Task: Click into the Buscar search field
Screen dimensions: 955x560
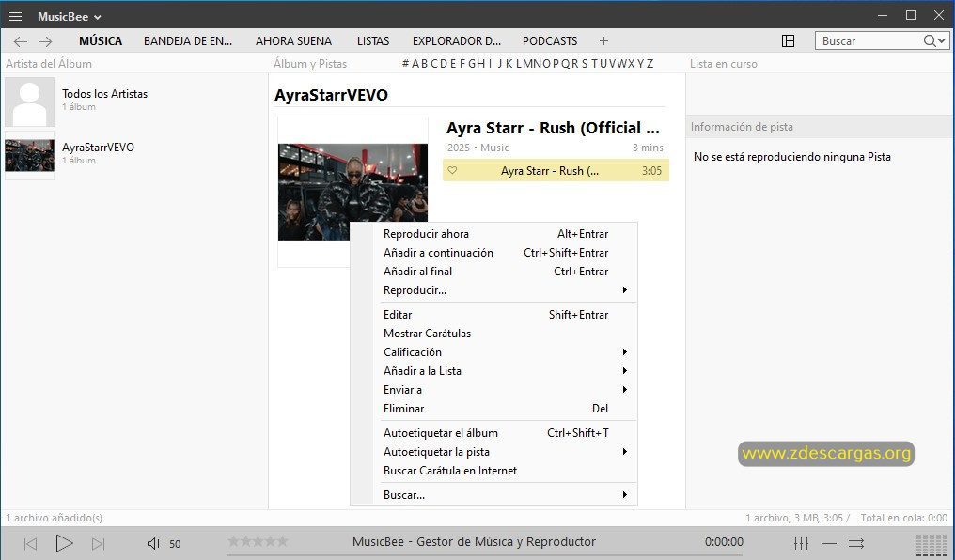Action: coord(869,40)
